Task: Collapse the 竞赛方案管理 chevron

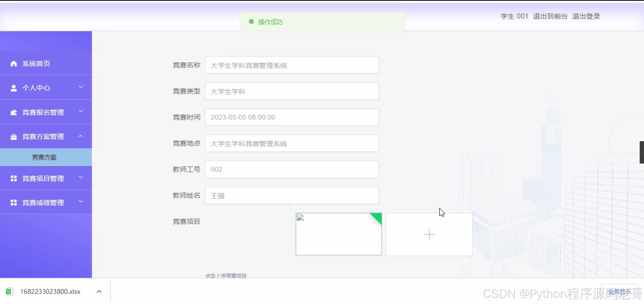Action: [x=81, y=136]
